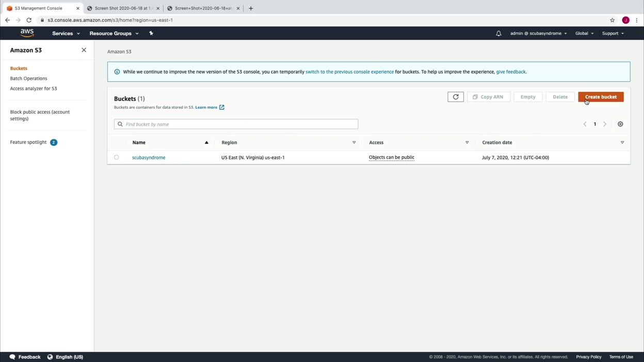644x362 pixels.
Task: Open Access analyzer for S3
Action: pyautogui.click(x=34, y=89)
